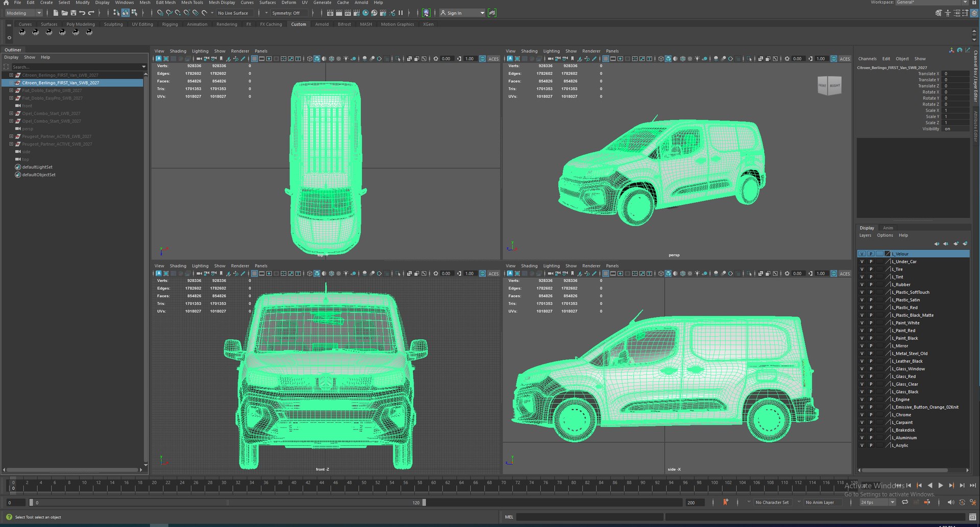980x527 pixels.
Task: Click the time range slider bar
Action: point(227,502)
